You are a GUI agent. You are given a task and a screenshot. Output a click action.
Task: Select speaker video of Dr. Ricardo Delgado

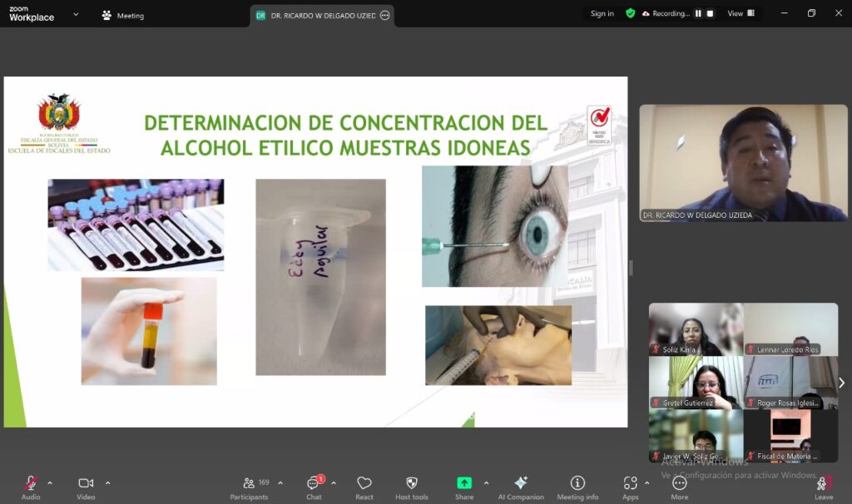tap(743, 163)
